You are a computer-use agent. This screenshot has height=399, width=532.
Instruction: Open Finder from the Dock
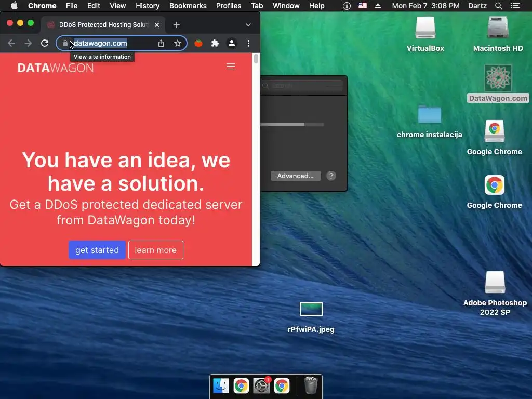point(221,386)
